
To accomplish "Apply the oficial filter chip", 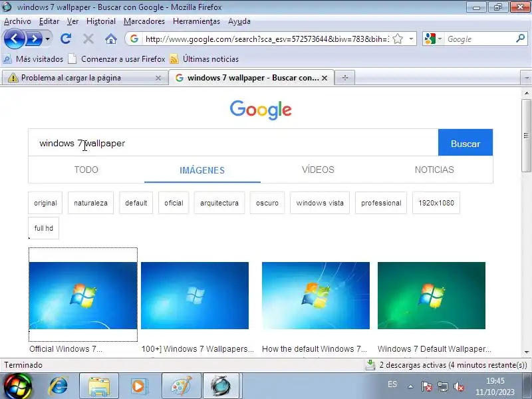I will pyautogui.click(x=174, y=203).
